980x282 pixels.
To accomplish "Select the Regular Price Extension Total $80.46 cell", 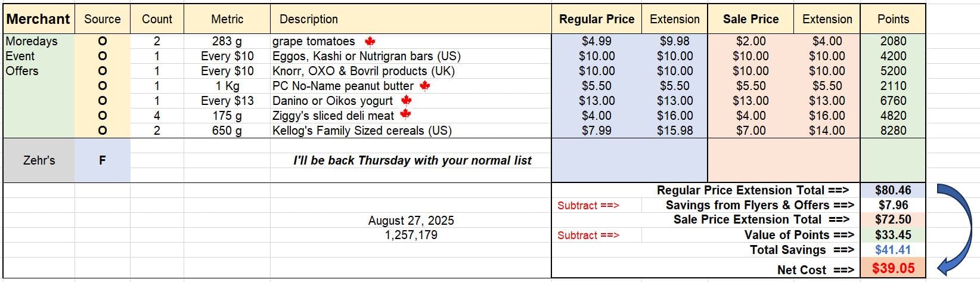I will [x=893, y=190].
